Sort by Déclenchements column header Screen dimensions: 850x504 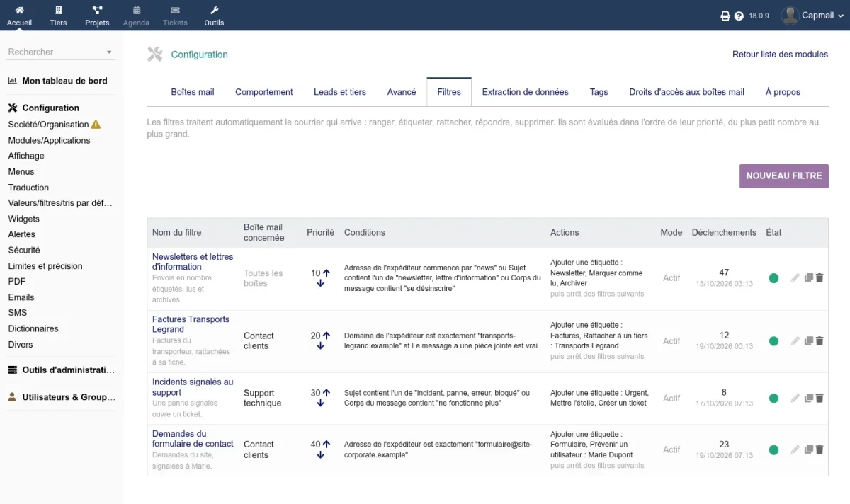(724, 232)
